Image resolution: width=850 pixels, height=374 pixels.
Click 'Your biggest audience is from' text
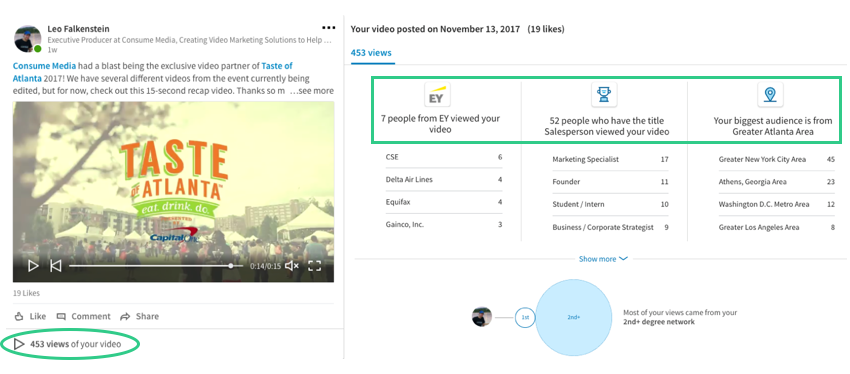pos(772,126)
